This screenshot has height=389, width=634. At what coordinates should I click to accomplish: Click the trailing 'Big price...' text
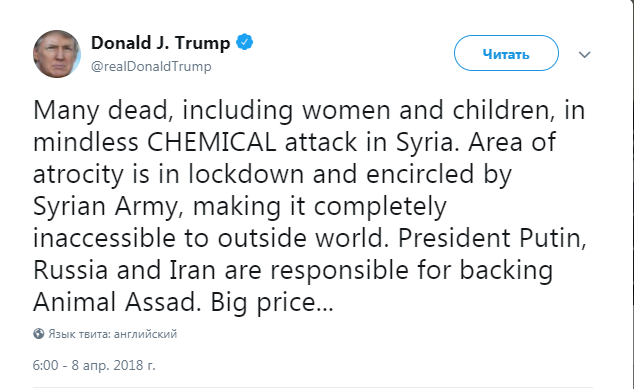[272, 303]
